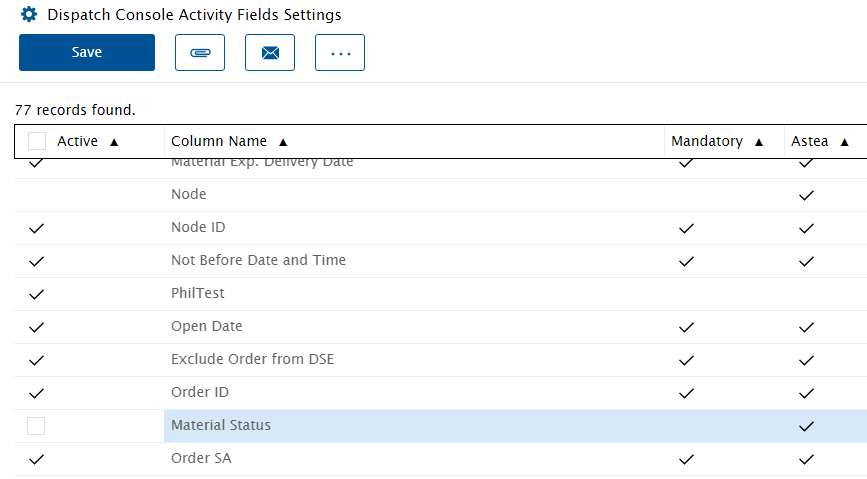Toggle Mandatory checkmark for Node ID

pyautogui.click(x=686, y=228)
